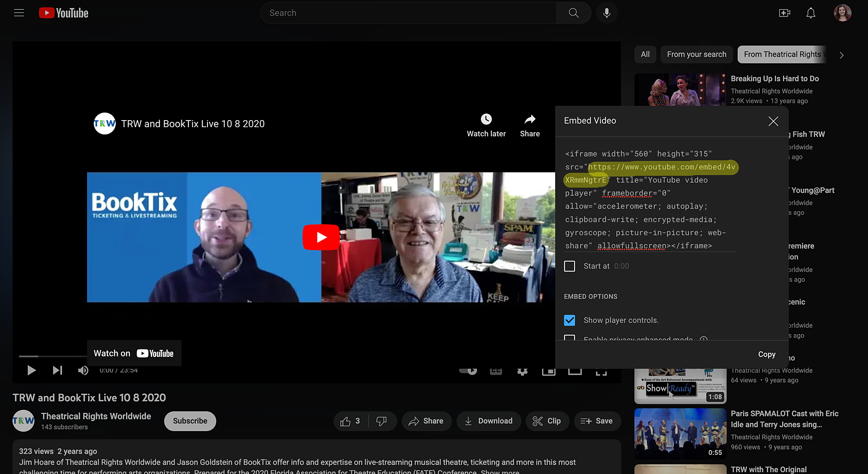Screen dimensions: 868x474
Task: Toggle closed captions
Action: 496,371
